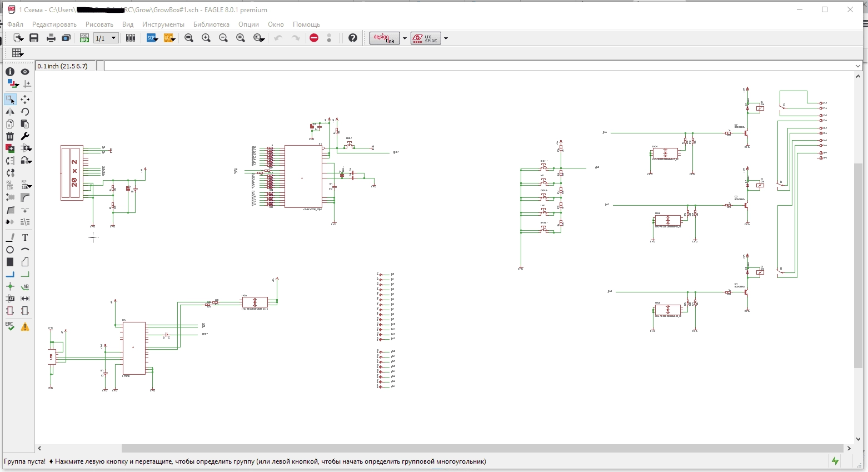Select the Arc drawing tool
Viewport: 868px width, 472px height.
(x=25, y=250)
